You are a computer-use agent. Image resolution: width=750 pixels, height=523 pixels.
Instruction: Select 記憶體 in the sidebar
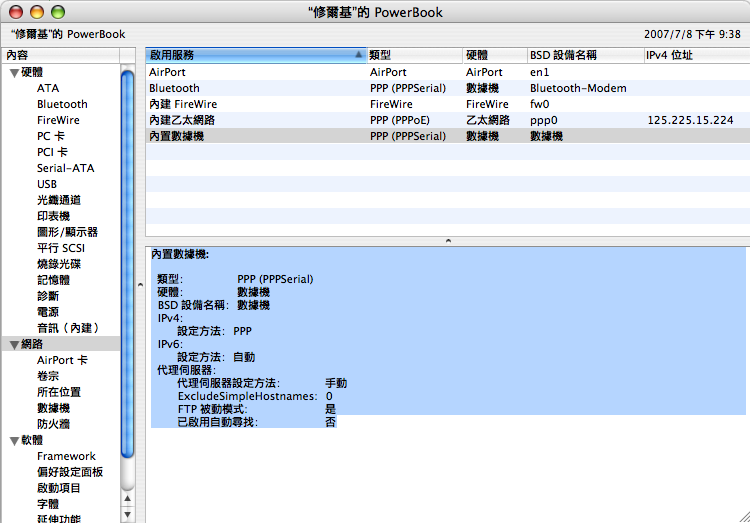pos(54,280)
